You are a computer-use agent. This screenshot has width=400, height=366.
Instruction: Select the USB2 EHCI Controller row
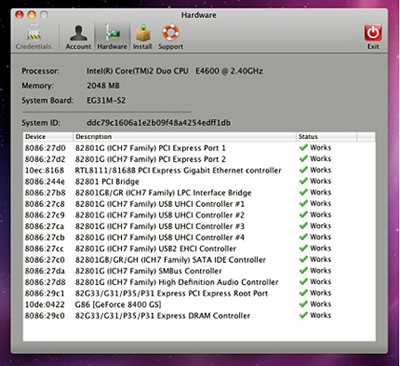[x=199, y=249]
